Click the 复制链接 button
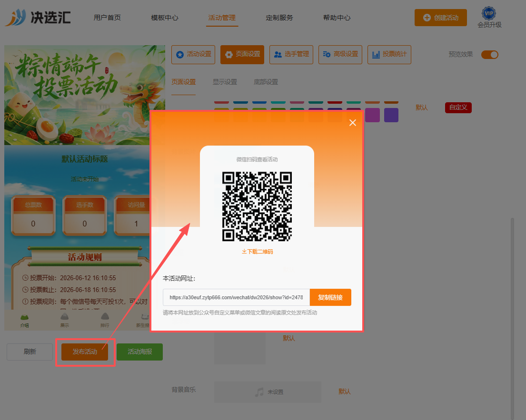Viewport: 526px width, 420px height. (330, 297)
